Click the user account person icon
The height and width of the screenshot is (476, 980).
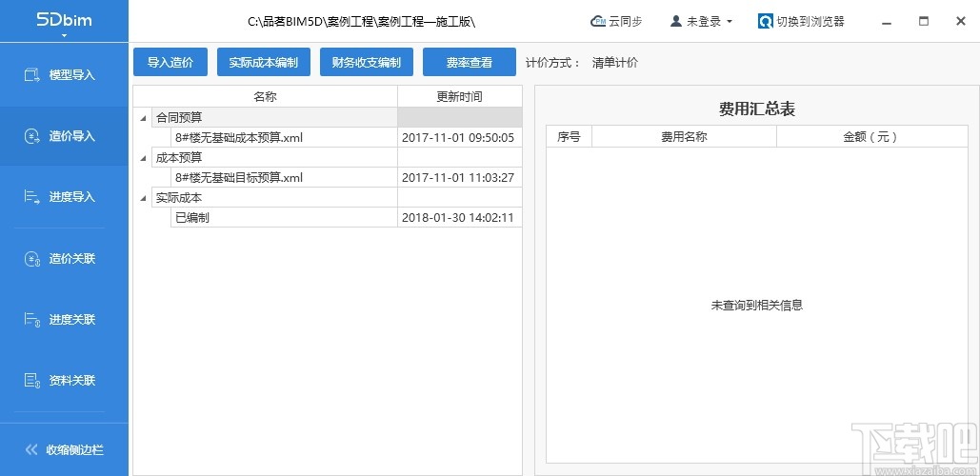(x=675, y=21)
